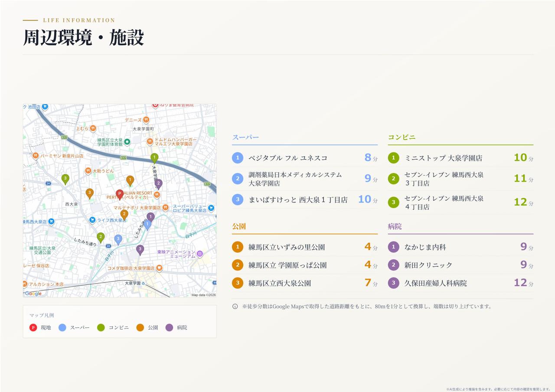Select the セブン-イレブン 練馬西大泉４丁目店 entry name
Image resolution: width=555 pixels, height=392 pixels.
tap(444, 203)
